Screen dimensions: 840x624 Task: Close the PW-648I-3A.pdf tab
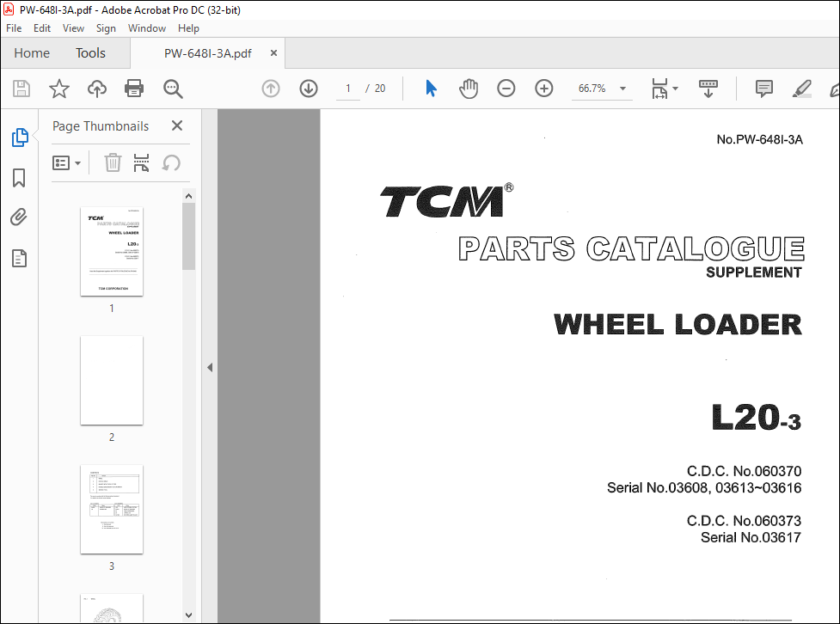[273, 53]
